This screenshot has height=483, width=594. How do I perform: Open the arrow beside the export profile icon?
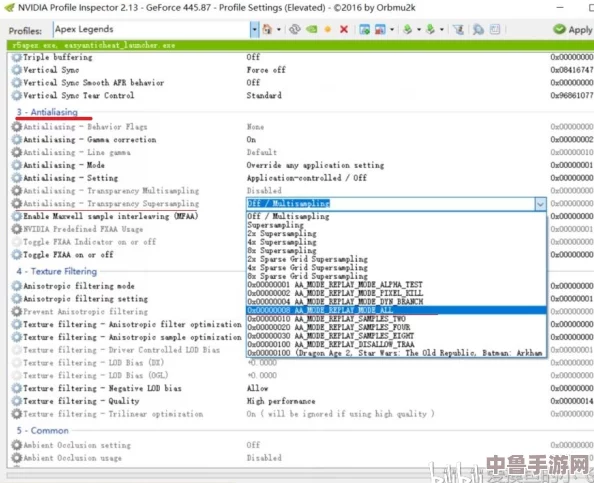(x=419, y=30)
